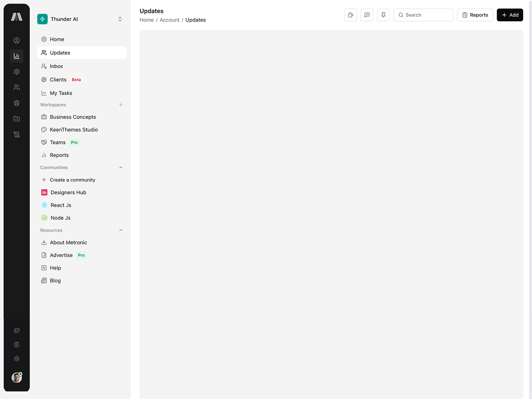The width and height of the screenshot is (532, 399).
Task: Open the folder code icon in dark sidebar
Action: tap(17, 119)
